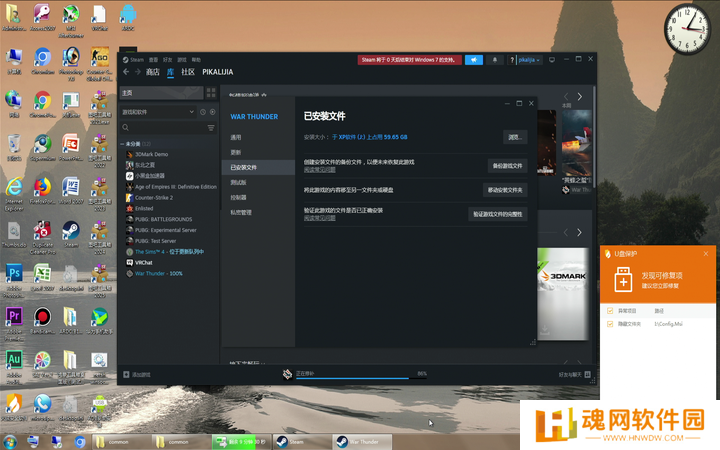Open the Recycle Bin desktop icon

(x=14, y=148)
